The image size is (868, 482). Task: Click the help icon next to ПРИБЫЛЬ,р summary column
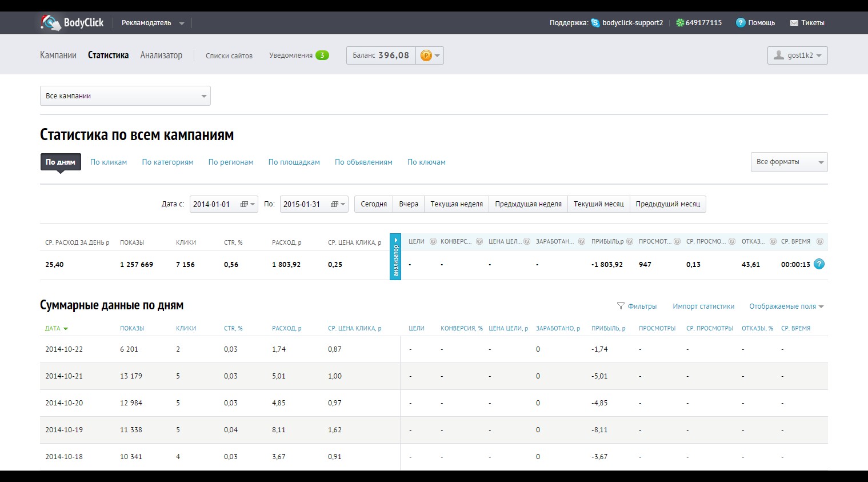point(630,241)
